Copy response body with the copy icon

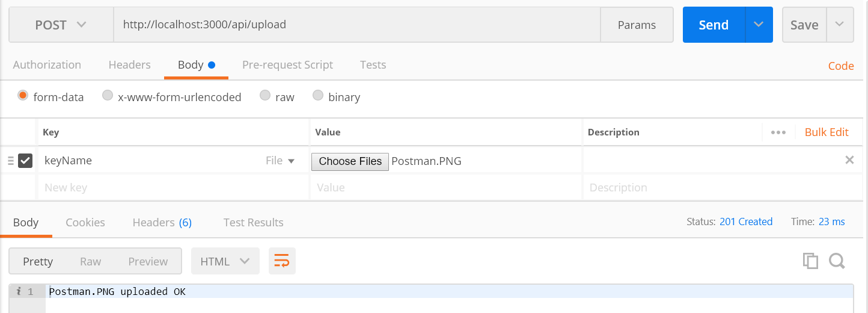pyautogui.click(x=810, y=261)
